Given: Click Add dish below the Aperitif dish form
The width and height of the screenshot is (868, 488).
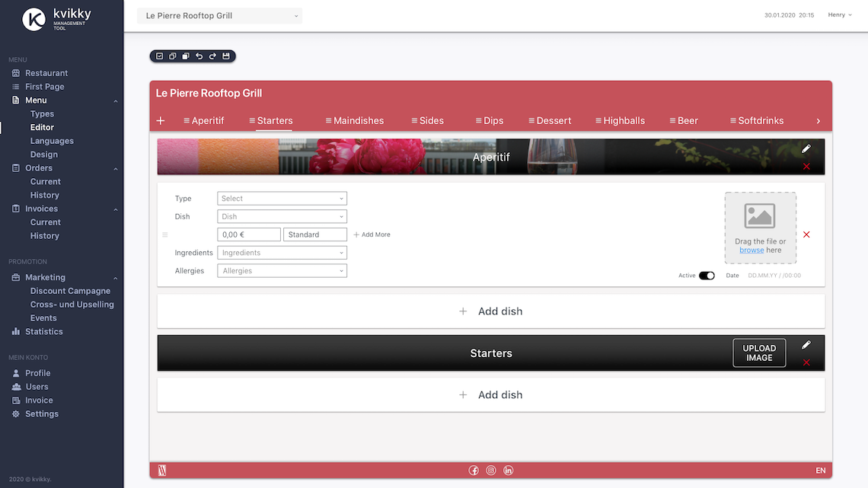Looking at the screenshot, I should click(491, 311).
